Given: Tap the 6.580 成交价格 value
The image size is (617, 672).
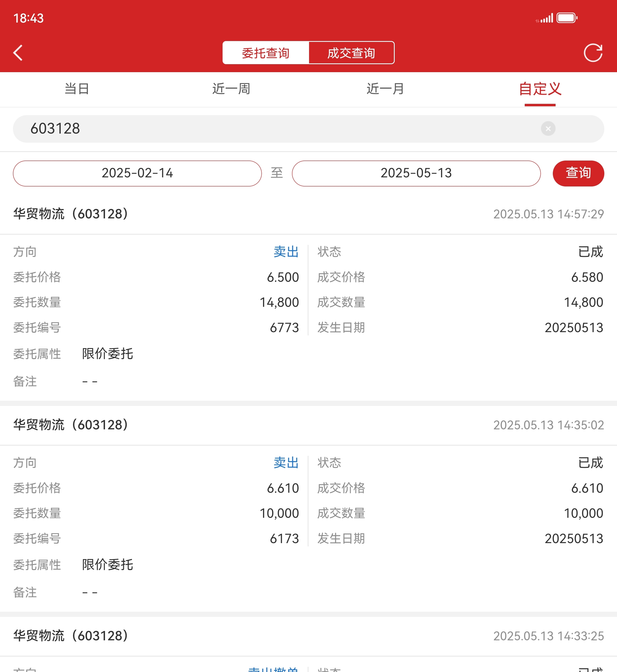Looking at the screenshot, I should point(587,277).
